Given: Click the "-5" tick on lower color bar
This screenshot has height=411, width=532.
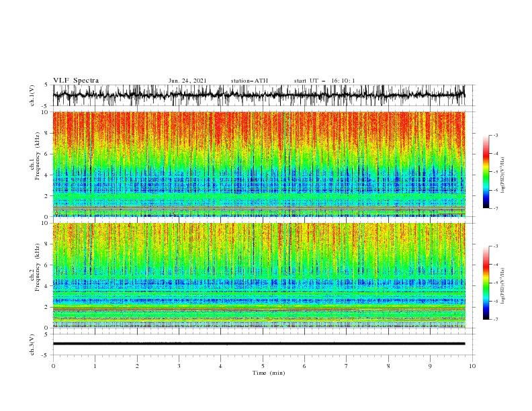Looking at the screenshot, I should tap(496, 283).
